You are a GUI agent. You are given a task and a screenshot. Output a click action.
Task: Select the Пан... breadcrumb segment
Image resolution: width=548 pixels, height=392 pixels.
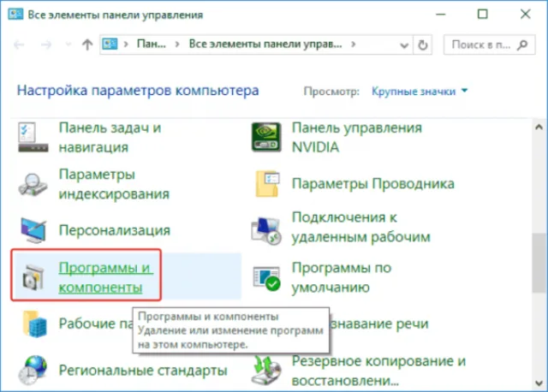152,44
